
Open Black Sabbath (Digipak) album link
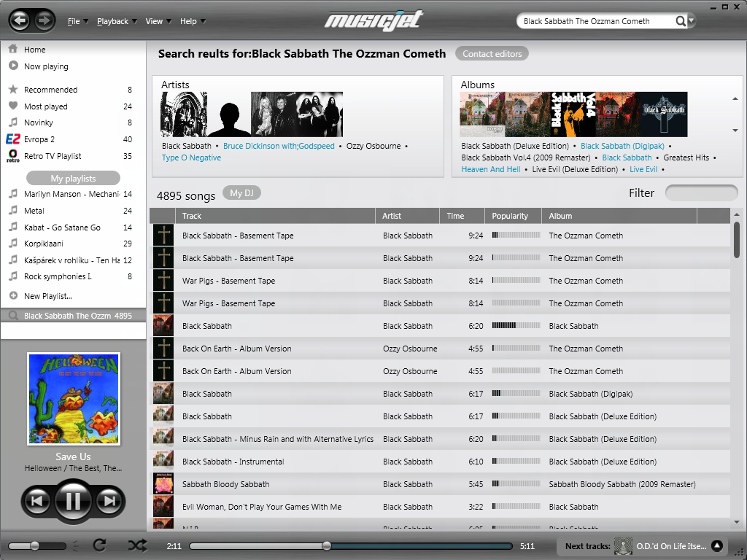pyautogui.click(x=622, y=146)
